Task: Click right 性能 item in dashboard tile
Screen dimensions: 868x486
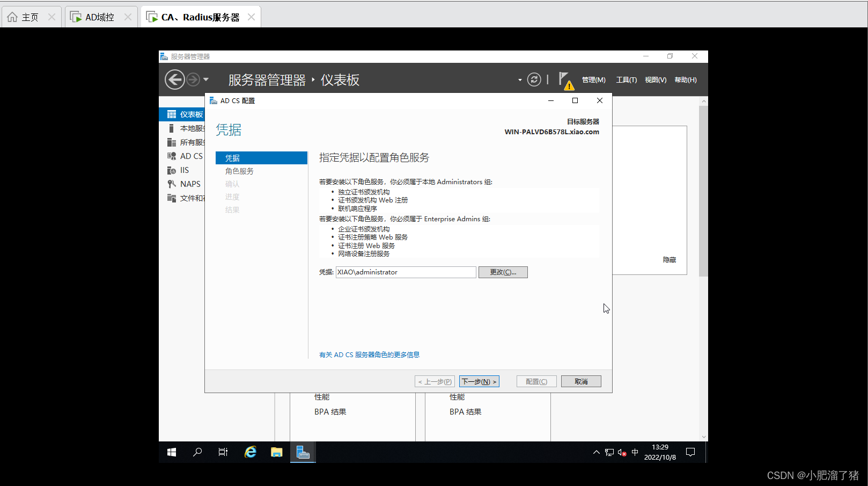Action: (x=457, y=397)
